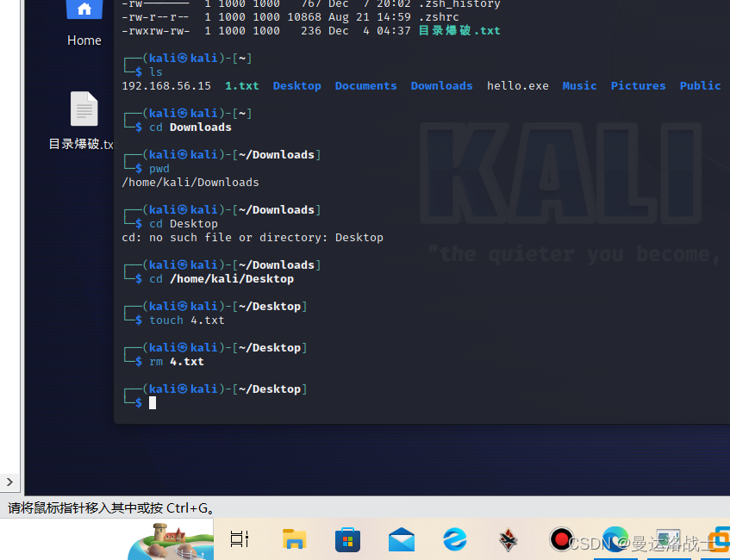This screenshot has width=730, height=560.
Task: Click the 'rm 4.txt' command line
Action: pos(177,362)
